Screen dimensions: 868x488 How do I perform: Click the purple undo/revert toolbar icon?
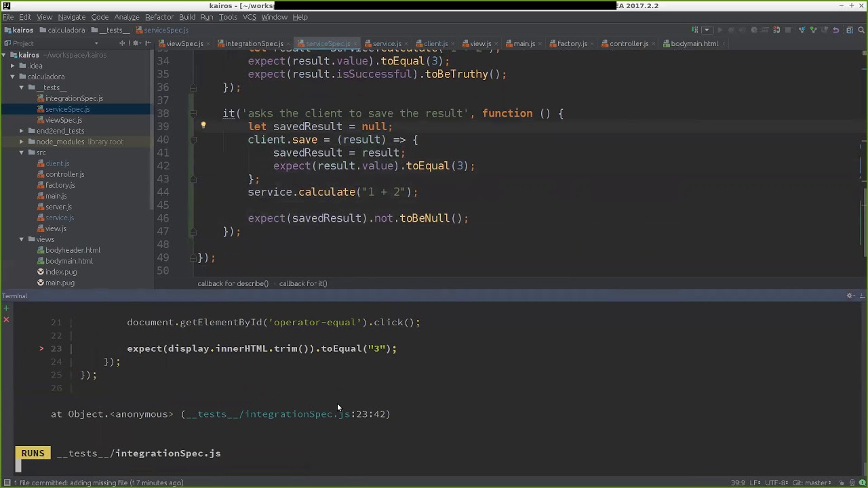coord(836,30)
